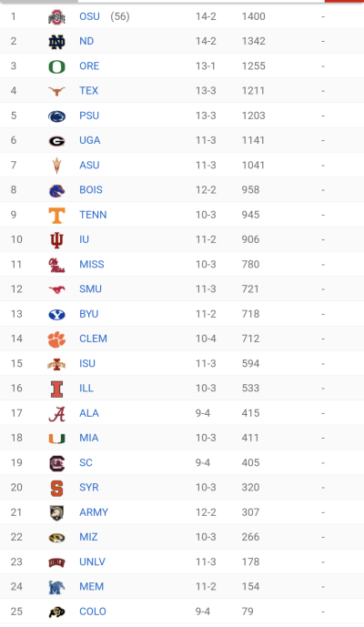Image resolution: width=364 pixels, height=627 pixels.
Task: Select the Oregon Ducks green O logo
Action: (56, 66)
